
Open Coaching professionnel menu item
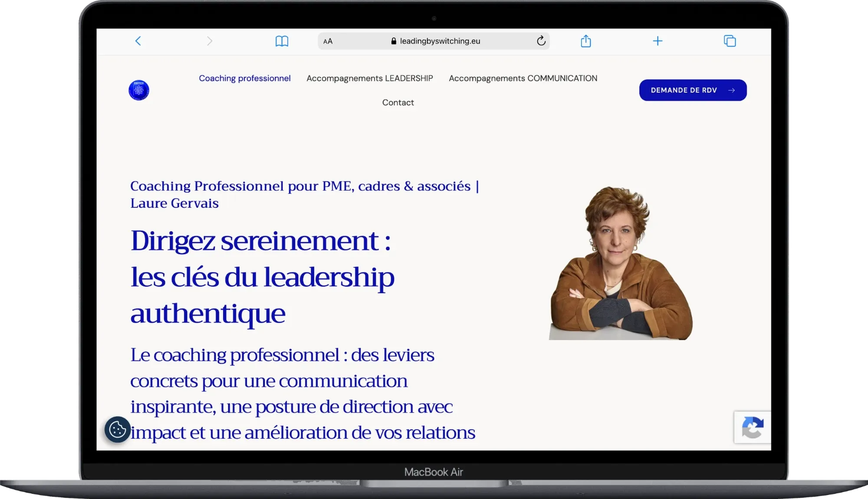coord(245,78)
